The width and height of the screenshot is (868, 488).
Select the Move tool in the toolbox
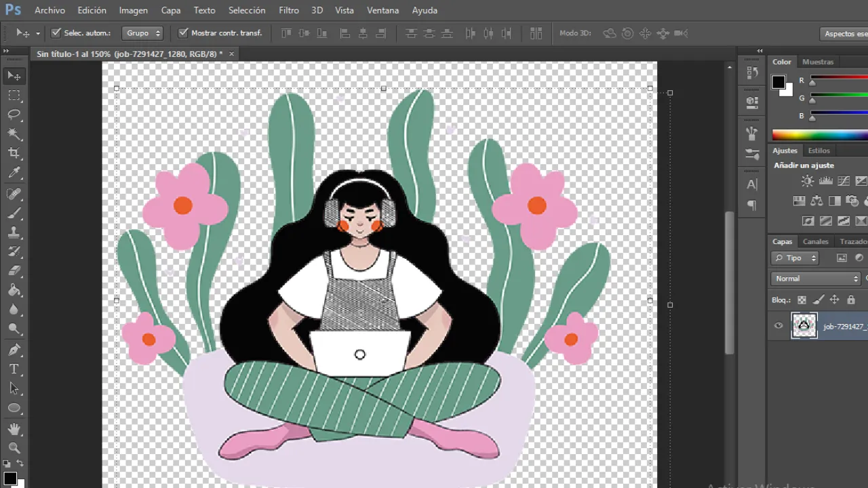14,76
